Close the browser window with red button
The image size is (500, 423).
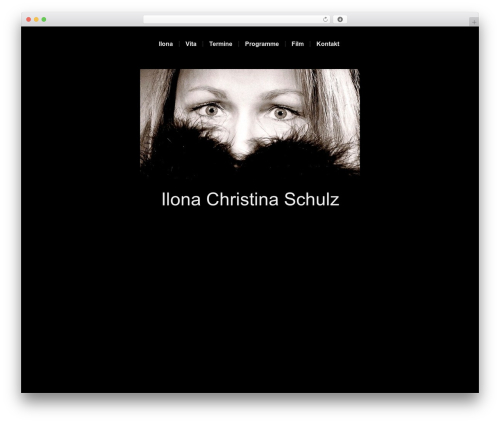point(29,20)
